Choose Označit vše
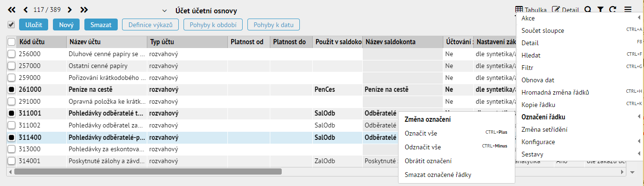This screenshot has width=644, height=186. 456,133
